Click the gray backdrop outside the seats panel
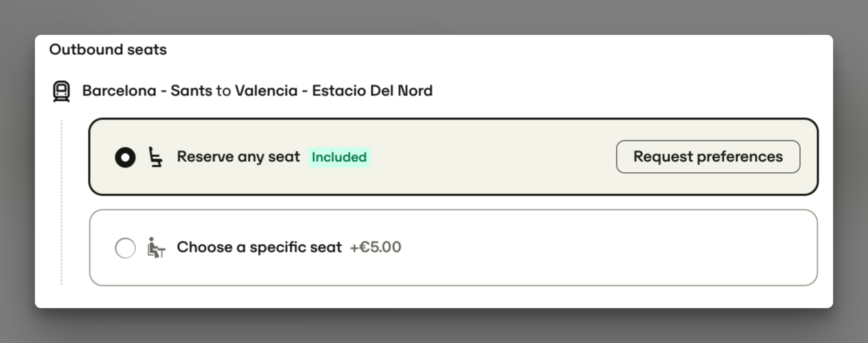The image size is (868, 343). [434, 17]
